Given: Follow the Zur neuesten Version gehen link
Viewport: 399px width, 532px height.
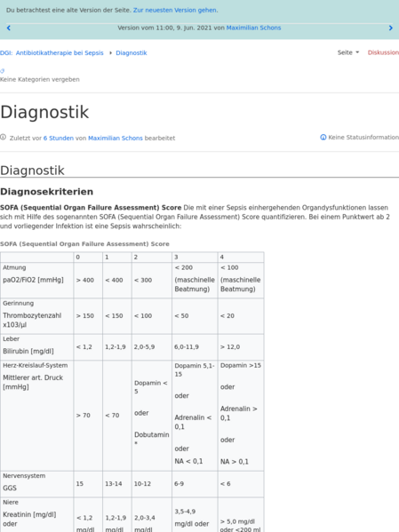Looking at the screenshot, I should coord(175,10).
